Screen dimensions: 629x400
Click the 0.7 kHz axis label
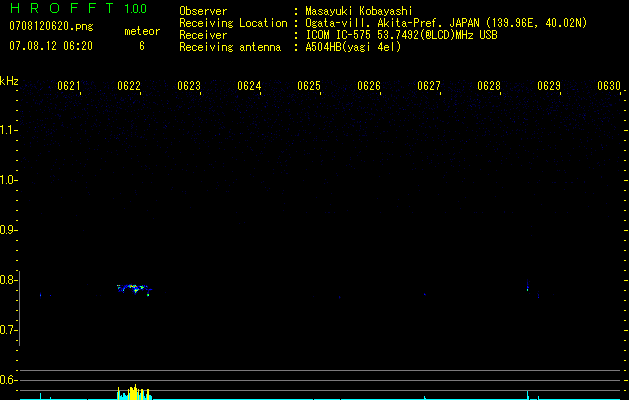7,330
